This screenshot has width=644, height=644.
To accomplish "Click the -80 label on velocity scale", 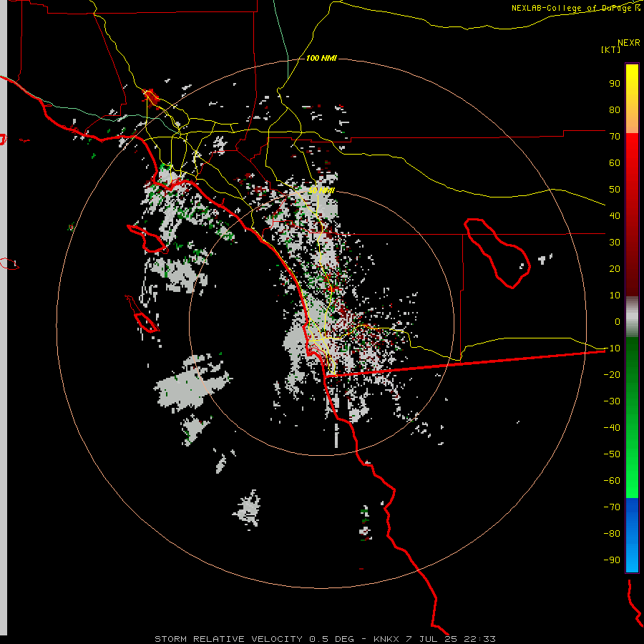I will [x=612, y=534].
